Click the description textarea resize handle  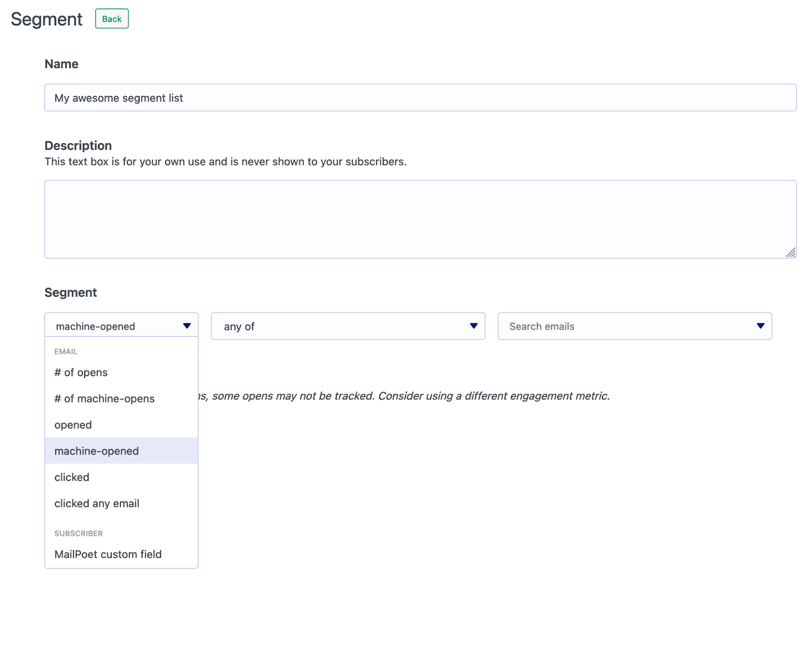[x=790, y=252]
